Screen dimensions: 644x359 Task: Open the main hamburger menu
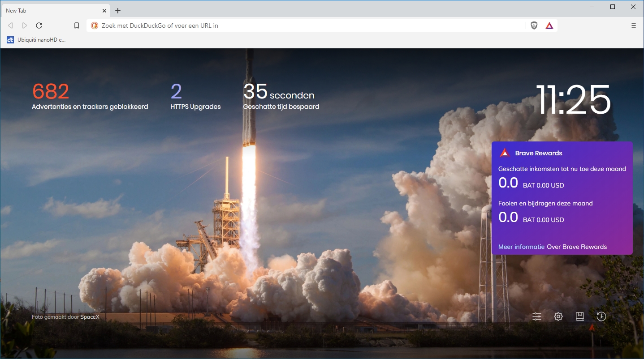[633, 26]
